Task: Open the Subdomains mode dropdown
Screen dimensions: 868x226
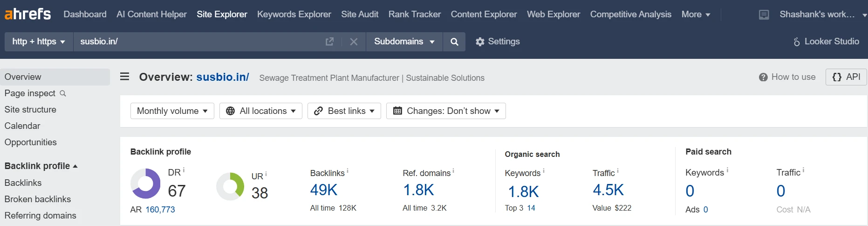Action: pyautogui.click(x=404, y=42)
